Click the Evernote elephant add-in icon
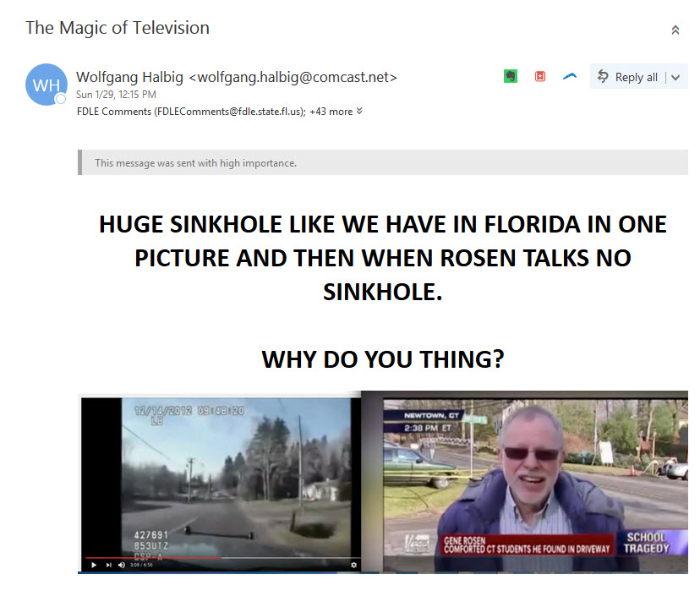 click(511, 76)
